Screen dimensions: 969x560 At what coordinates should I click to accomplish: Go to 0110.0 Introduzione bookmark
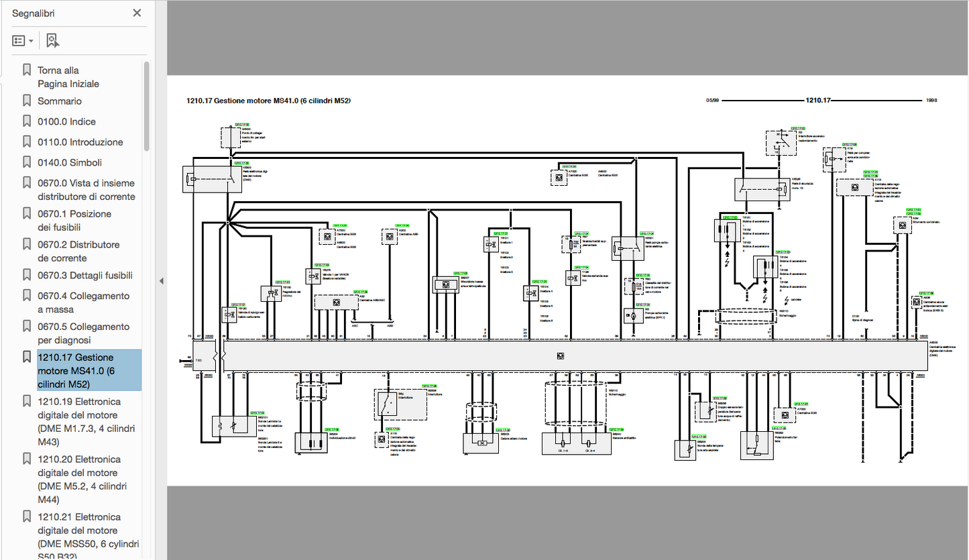click(80, 142)
